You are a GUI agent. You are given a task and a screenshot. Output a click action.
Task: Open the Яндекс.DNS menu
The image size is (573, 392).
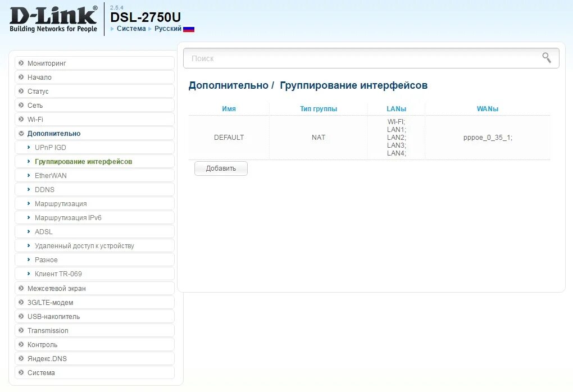pos(94,359)
